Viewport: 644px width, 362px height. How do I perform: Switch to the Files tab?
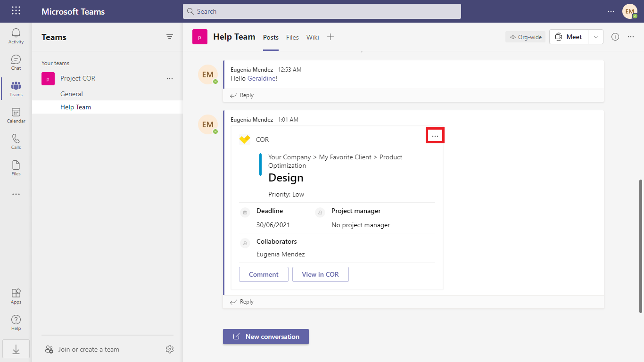[x=292, y=37]
